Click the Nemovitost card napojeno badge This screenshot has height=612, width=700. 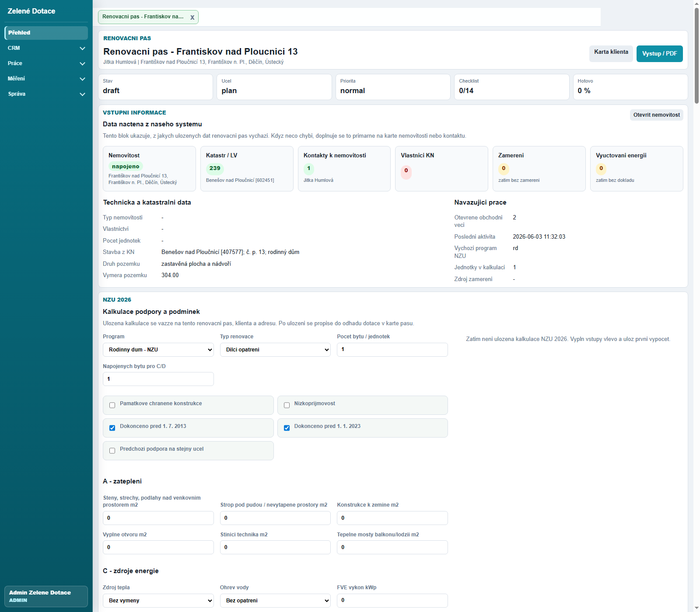(x=126, y=167)
